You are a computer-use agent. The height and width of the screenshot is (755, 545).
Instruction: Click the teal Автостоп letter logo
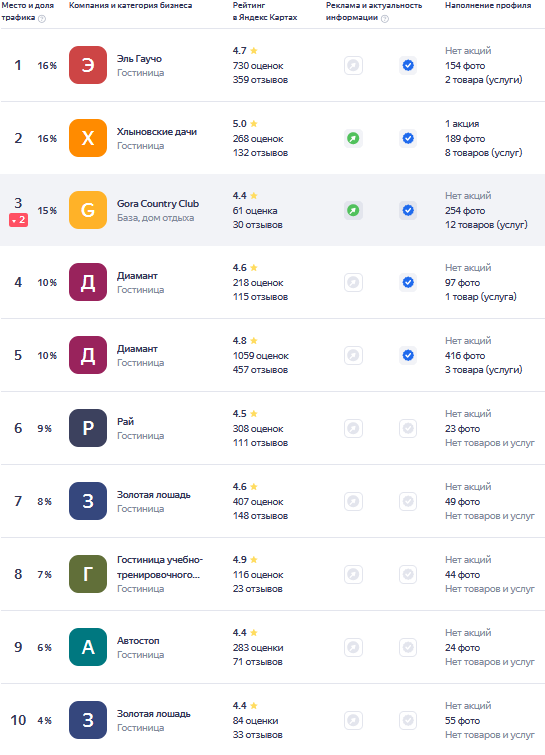88,647
